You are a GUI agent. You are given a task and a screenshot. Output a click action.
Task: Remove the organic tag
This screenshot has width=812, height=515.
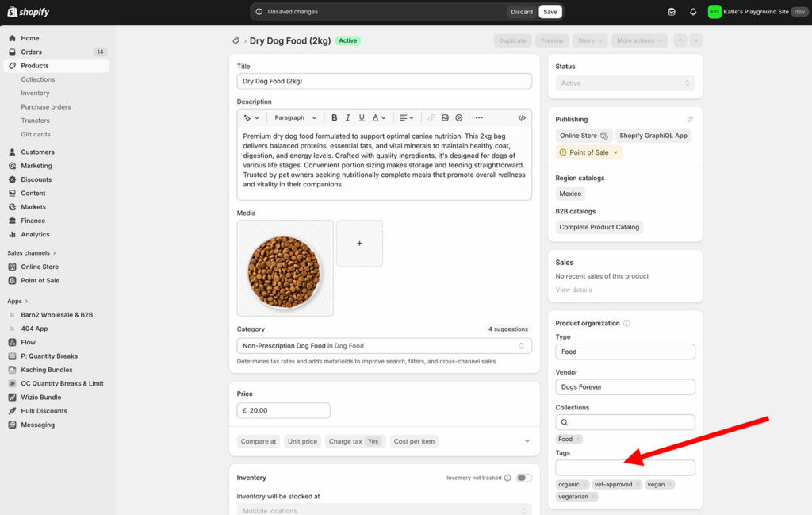584,484
